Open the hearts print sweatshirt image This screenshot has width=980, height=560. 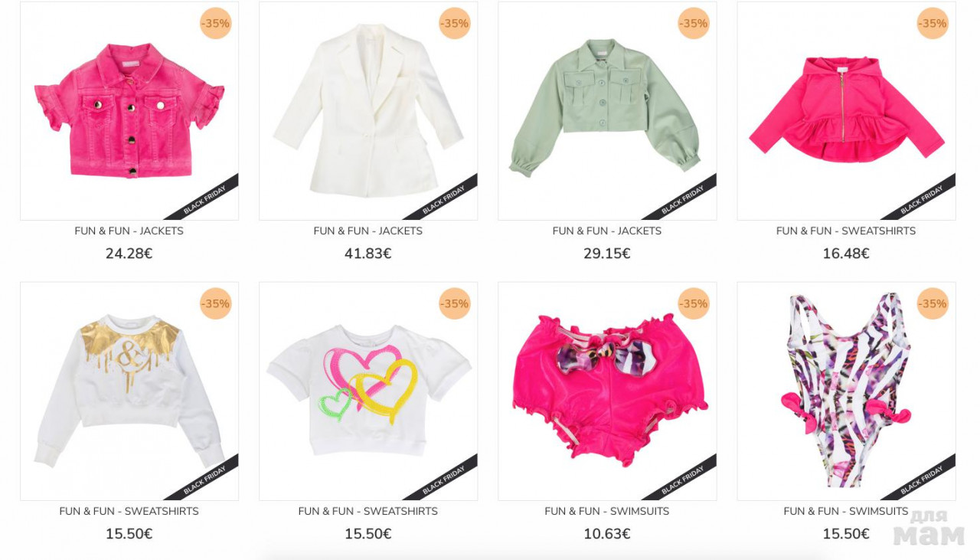click(368, 391)
